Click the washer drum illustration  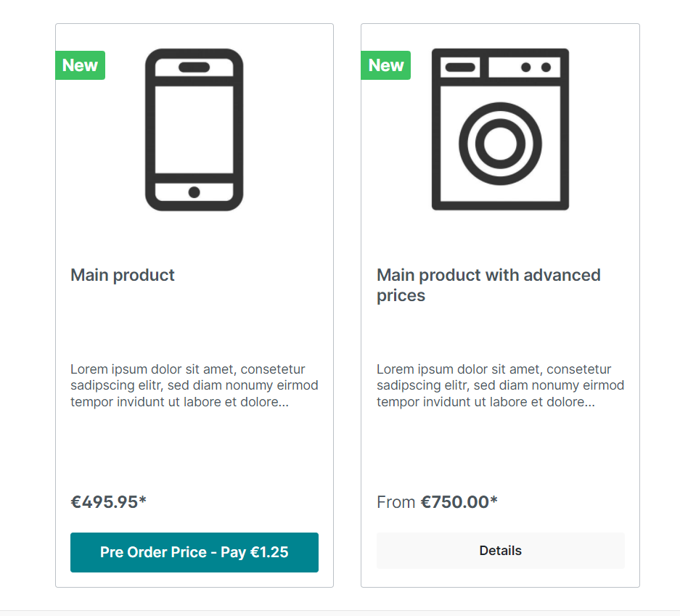point(500,141)
